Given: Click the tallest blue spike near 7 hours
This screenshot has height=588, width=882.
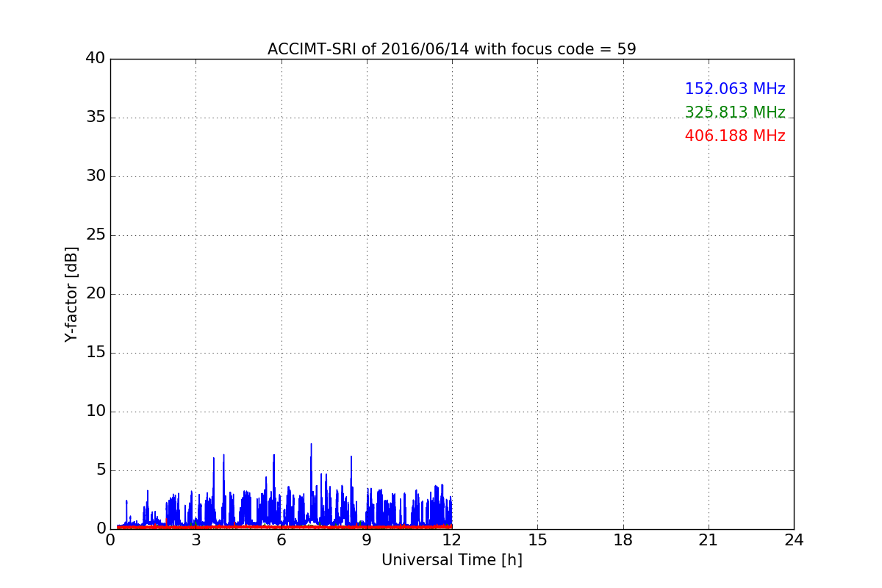Looking at the screenshot, I should click(311, 481).
